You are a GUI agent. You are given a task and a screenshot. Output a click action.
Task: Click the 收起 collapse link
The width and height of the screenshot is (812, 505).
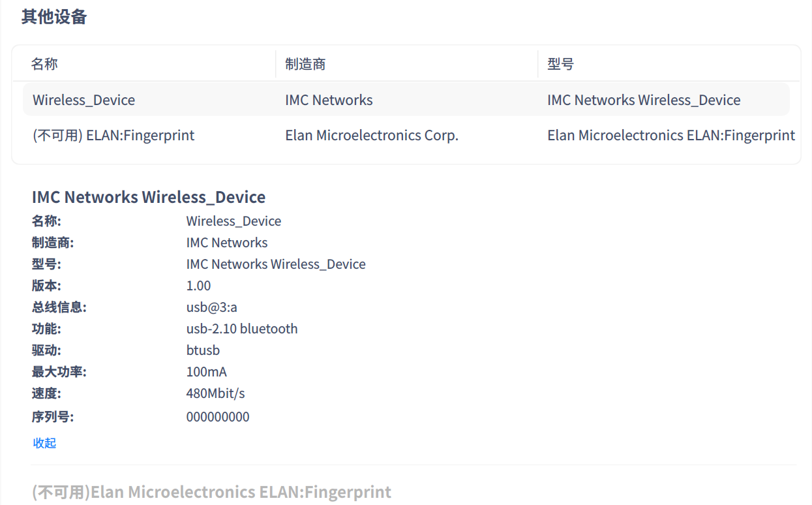(44, 443)
